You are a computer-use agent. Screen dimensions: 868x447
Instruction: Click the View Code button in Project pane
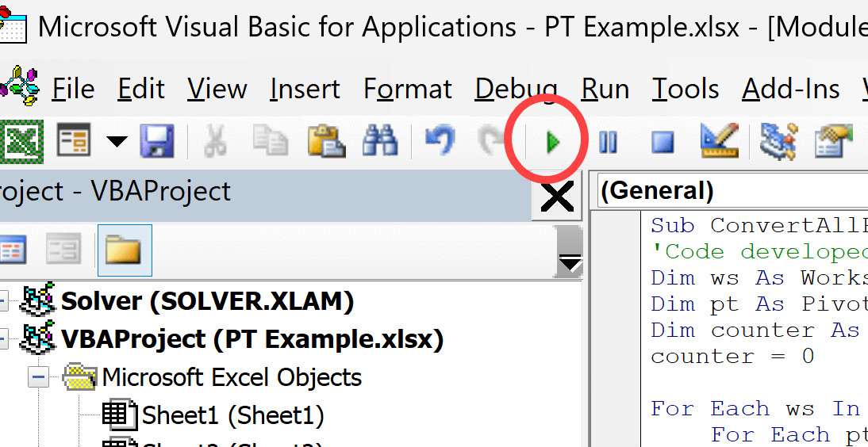(x=11, y=250)
